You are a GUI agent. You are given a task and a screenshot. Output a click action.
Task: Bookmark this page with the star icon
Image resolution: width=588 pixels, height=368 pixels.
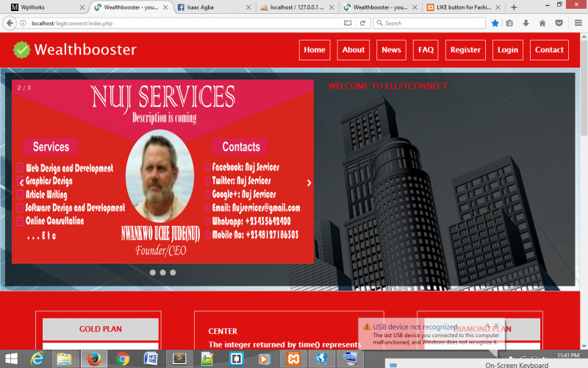495,24
